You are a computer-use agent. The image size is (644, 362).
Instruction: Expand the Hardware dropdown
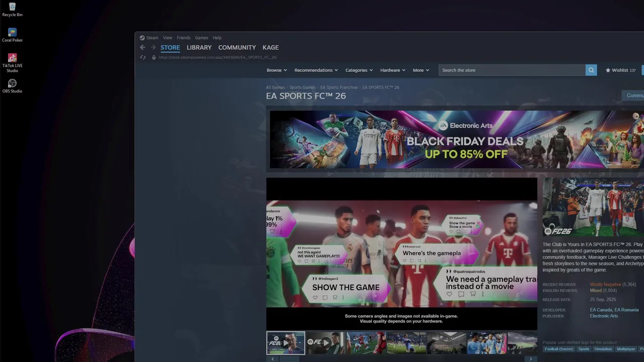393,70
